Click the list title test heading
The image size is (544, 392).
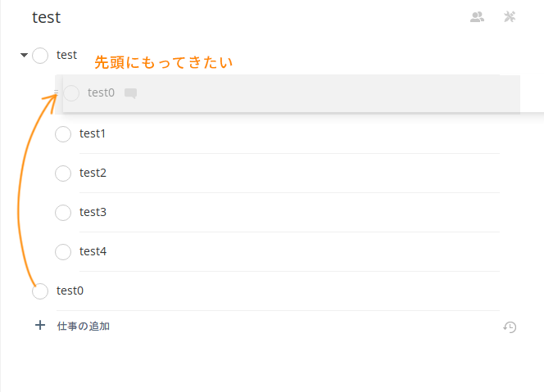(46, 17)
